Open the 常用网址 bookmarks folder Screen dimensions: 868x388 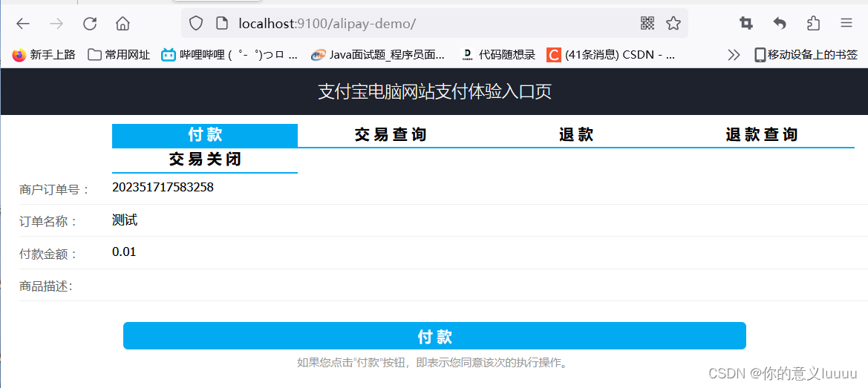[x=120, y=55]
